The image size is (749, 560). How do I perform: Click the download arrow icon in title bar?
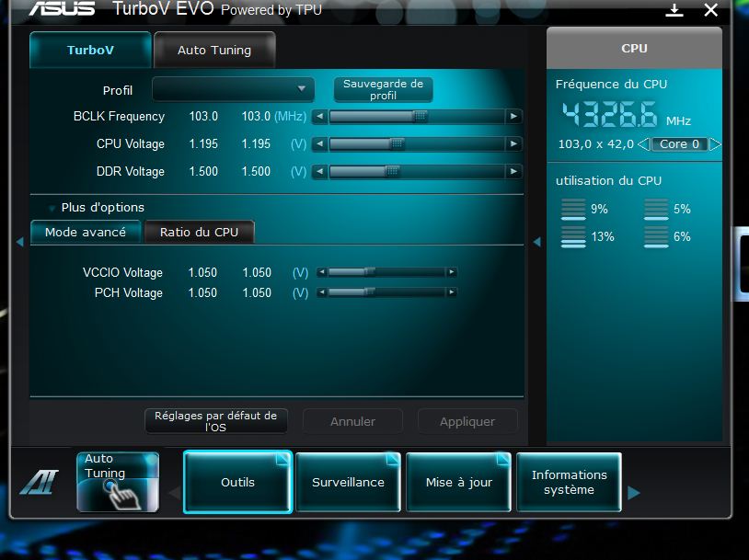(674, 10)
